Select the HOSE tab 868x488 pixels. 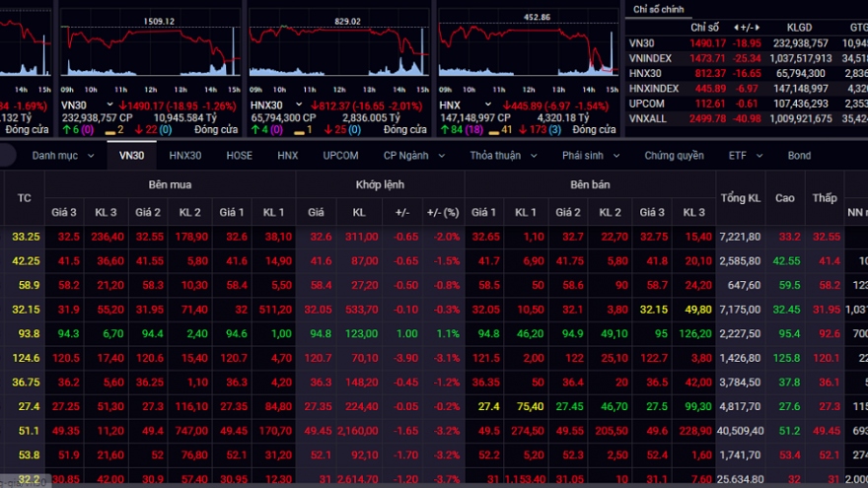point(239,156)
